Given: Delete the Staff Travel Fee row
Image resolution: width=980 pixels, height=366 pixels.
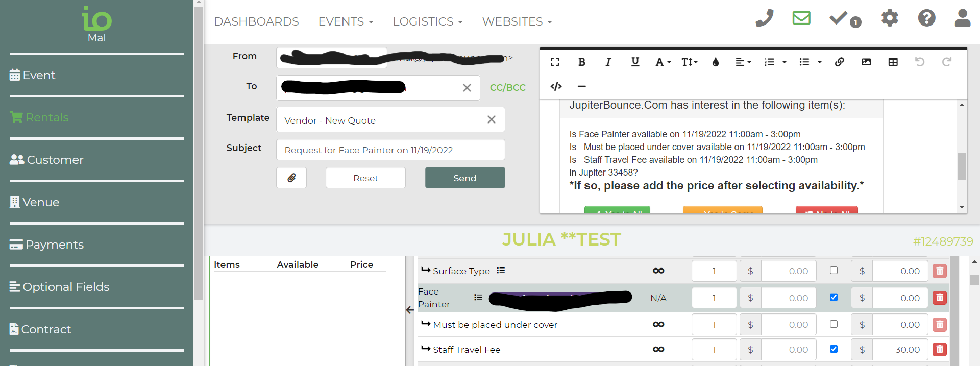Looking at the screenshot, I should click(x=939, y=350).
